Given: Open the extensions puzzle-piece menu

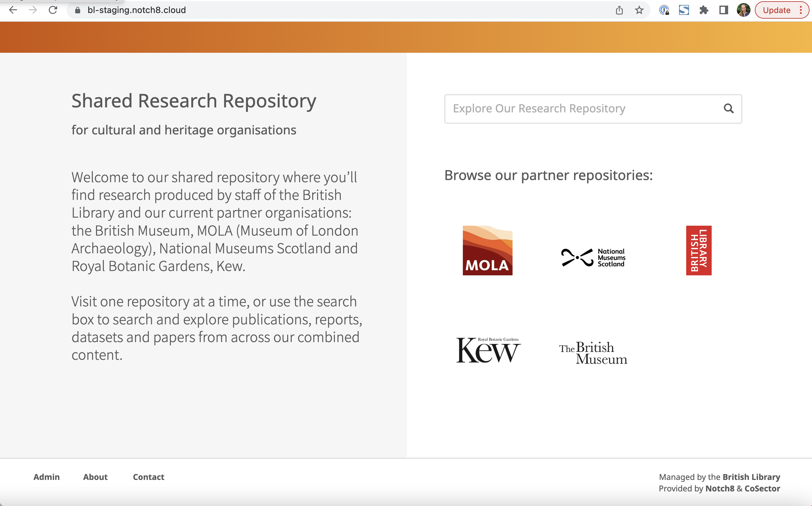Looking at the screenshot, I should (x=704, y=10).
